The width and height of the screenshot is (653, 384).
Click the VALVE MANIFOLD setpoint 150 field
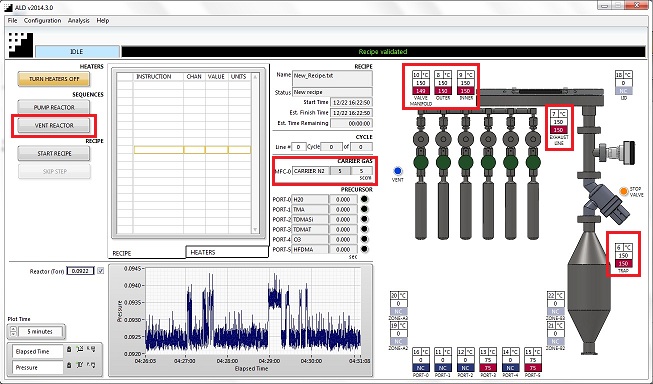pos(421,83)
